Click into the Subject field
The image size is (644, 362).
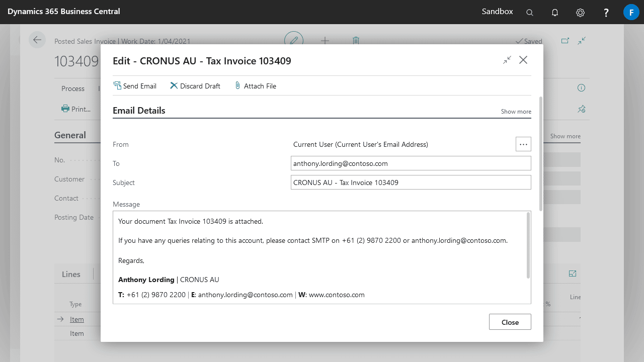coord(411,183)
